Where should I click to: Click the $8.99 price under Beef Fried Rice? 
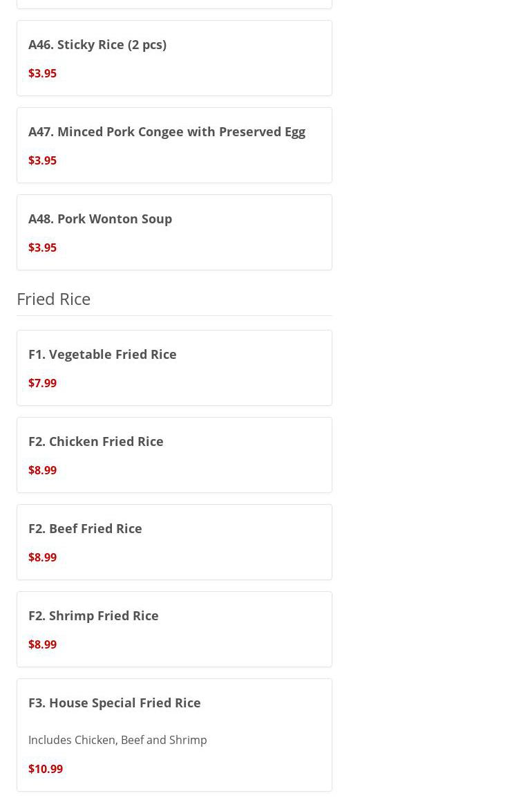pos(43,557)
